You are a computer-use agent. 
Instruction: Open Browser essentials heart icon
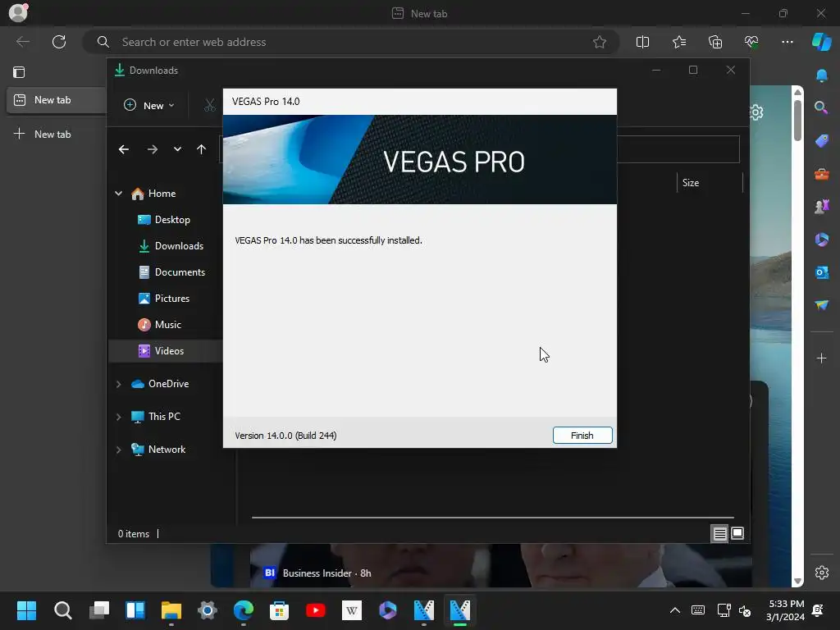point(751,42)
